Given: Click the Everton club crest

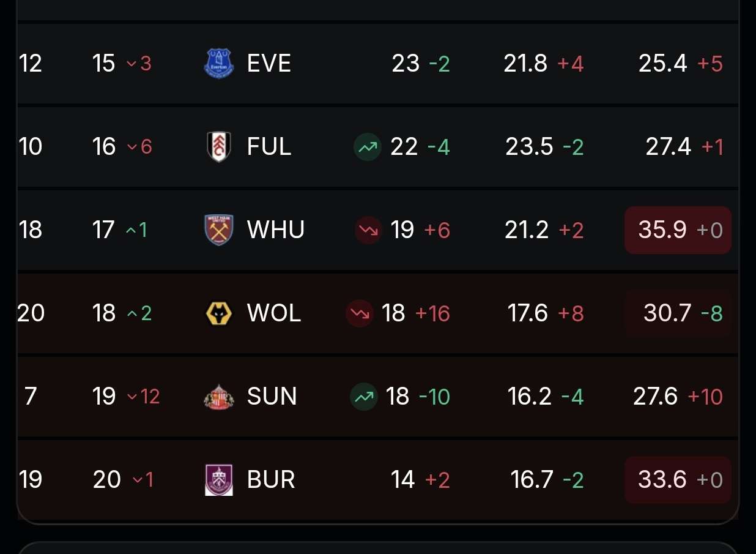Looking at the screenshot, I should [x=218, y=63].
